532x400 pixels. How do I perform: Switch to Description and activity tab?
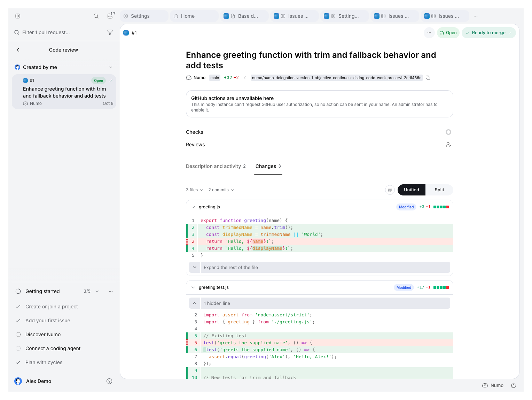click(216, 166)
